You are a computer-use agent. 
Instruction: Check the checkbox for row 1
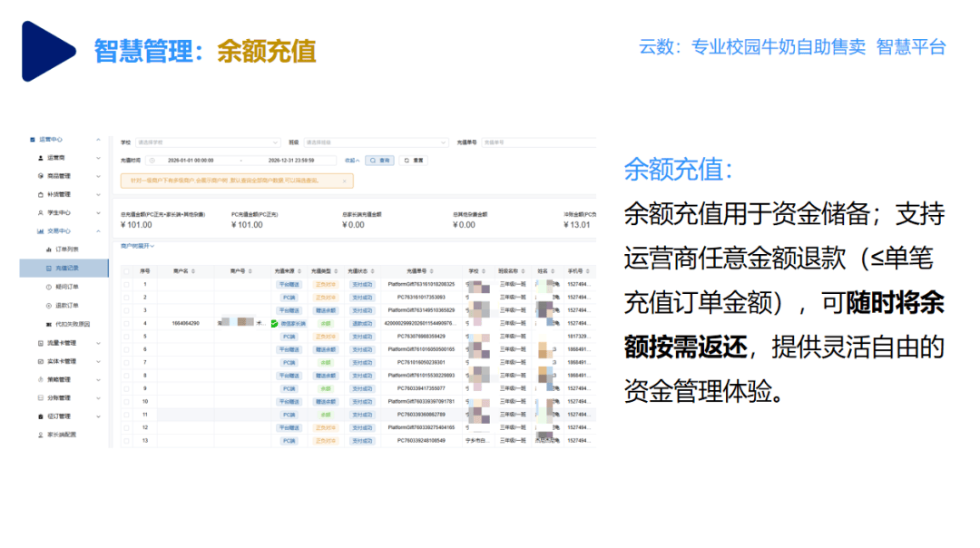127,284
